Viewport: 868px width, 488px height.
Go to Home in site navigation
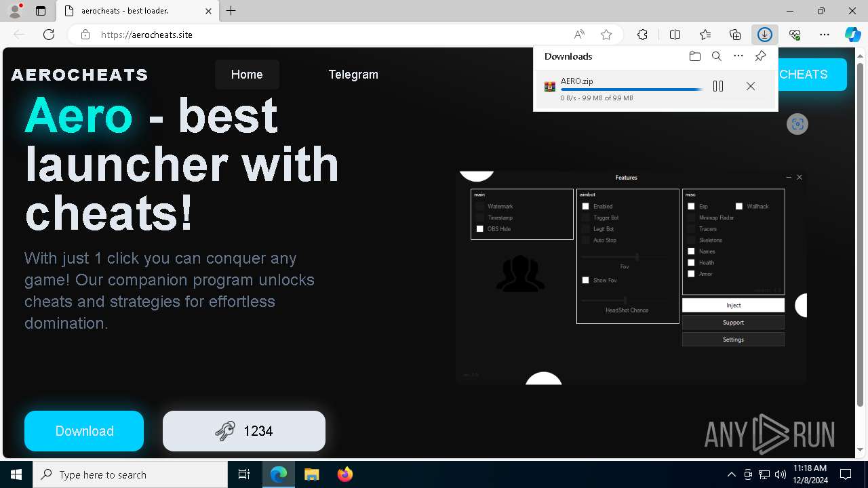tap(247, 75)
